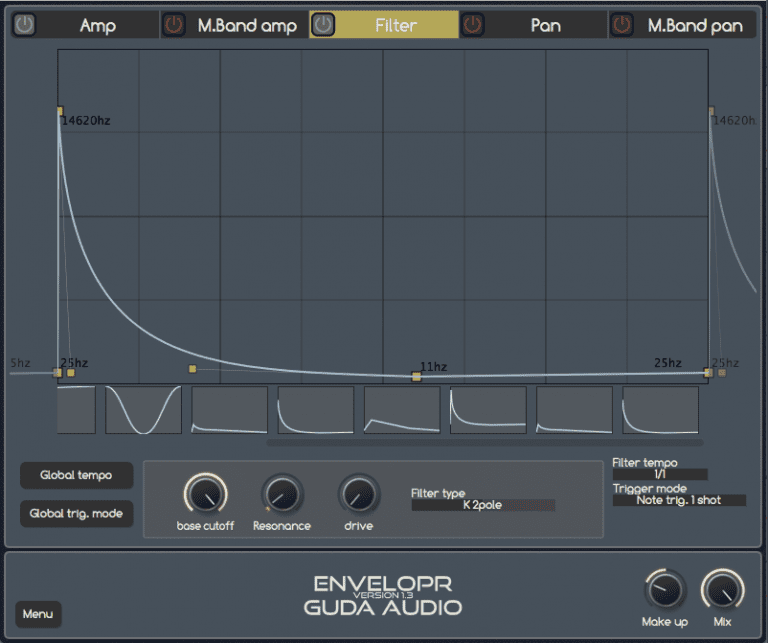Choose the seventh preset thumbnail
Image resolution: width=768 pixels, height=643 pixels.
point(575,410)
